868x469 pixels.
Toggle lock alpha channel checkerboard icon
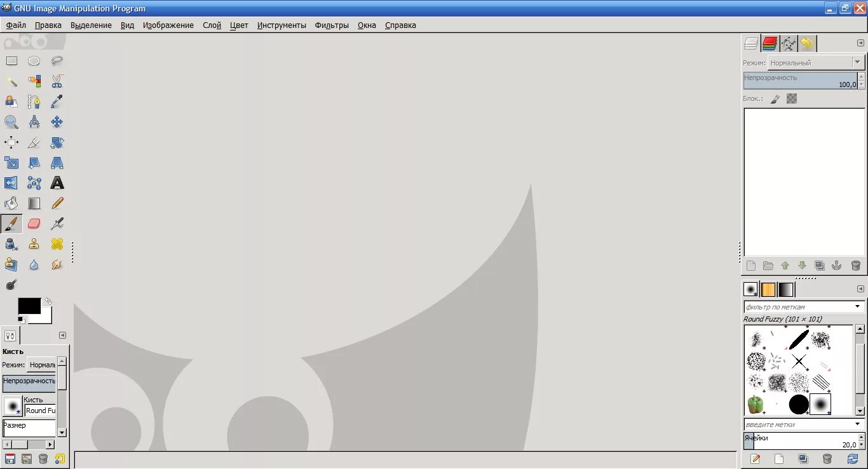pyautogui.click(x=792, y=99)
